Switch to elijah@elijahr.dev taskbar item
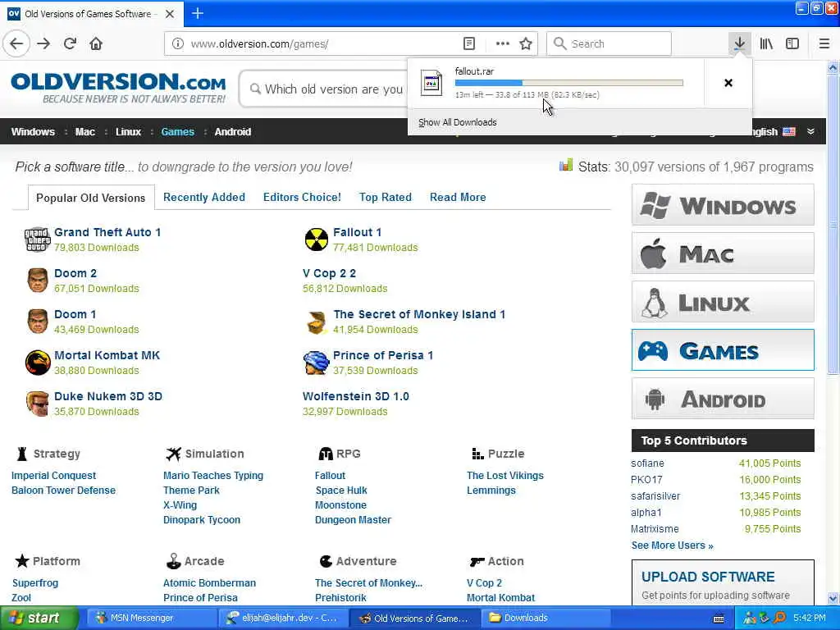 [x=283, y=619]
